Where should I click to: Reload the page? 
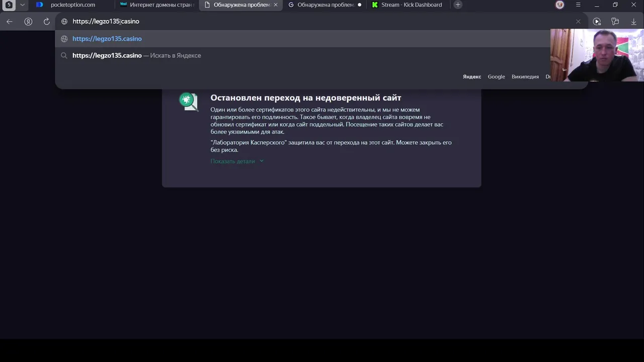(x=47, y=22)
